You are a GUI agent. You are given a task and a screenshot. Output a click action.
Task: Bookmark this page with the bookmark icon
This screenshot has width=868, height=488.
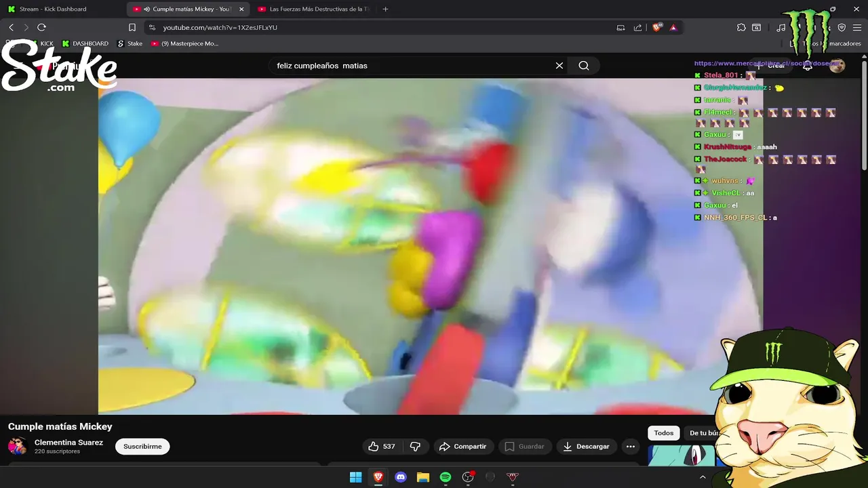[x=132, y=27]
